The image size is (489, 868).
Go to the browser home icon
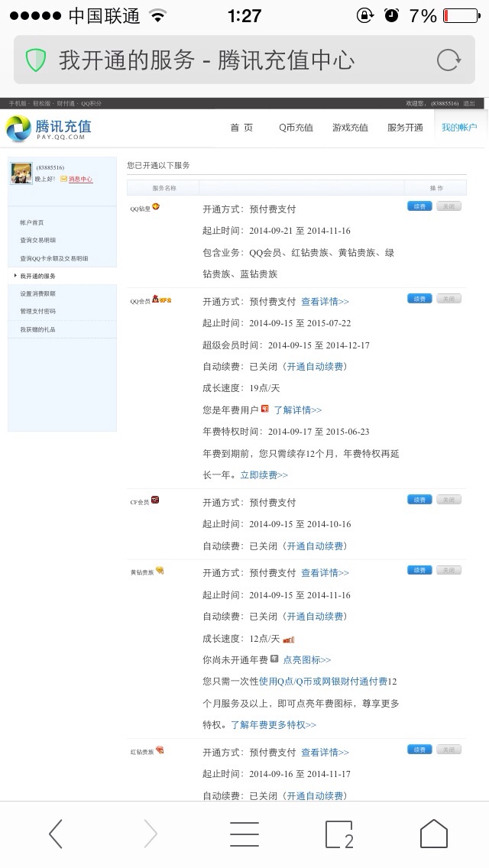[x=434, y=834]
